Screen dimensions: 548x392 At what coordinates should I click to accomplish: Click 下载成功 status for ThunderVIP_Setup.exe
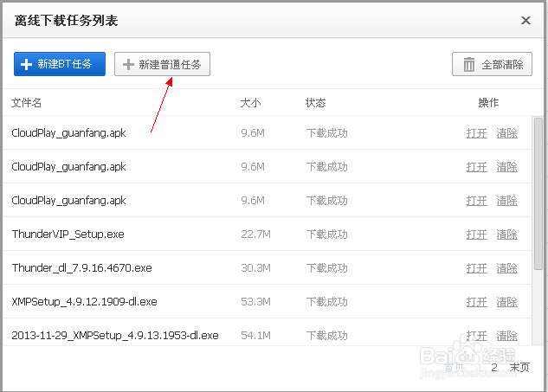tap(326, 235)
